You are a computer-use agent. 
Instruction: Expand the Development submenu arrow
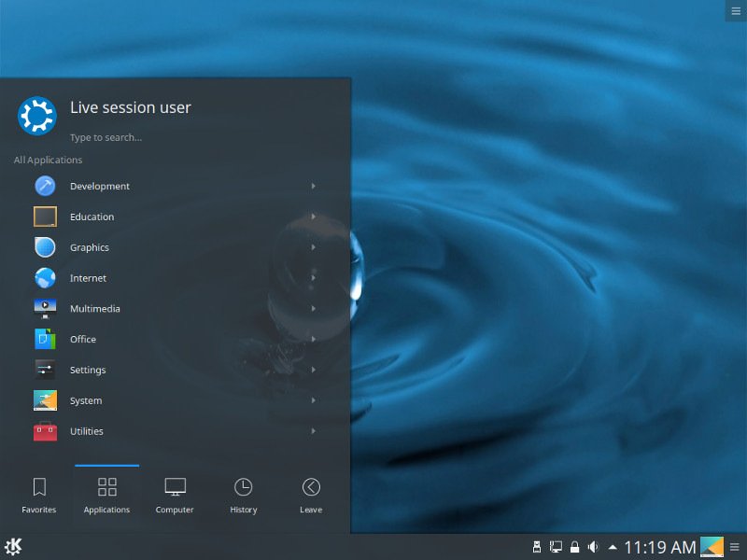click(x=313, y=186)
